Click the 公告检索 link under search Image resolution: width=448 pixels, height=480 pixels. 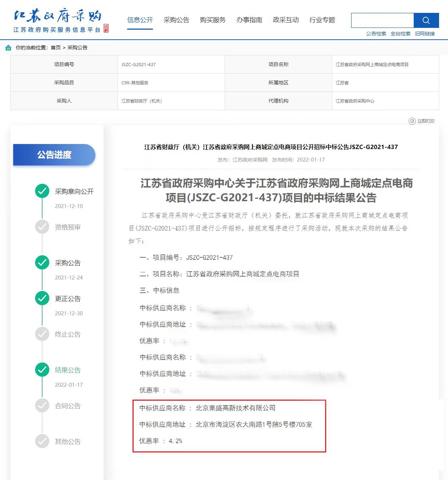click(376, 34)
